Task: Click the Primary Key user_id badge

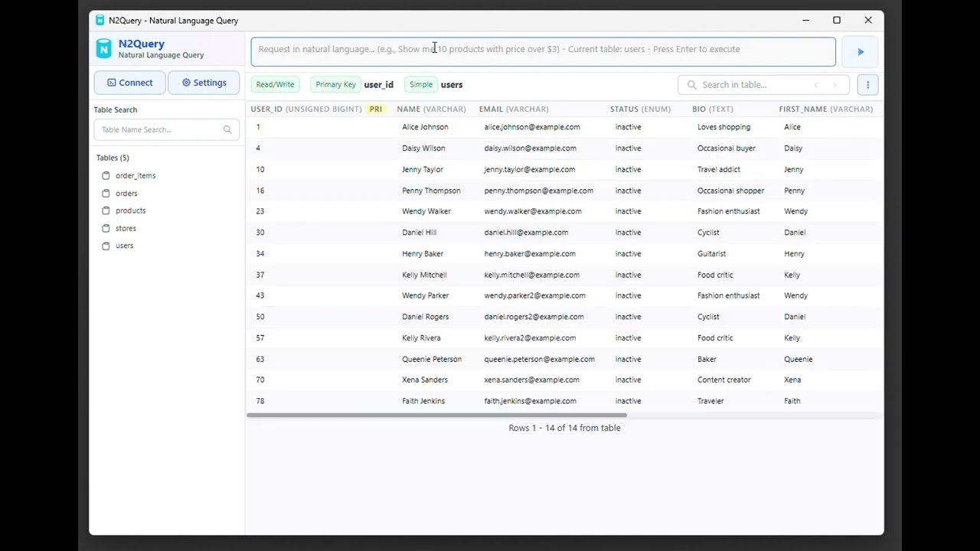Action: click(x=335, y=84)
